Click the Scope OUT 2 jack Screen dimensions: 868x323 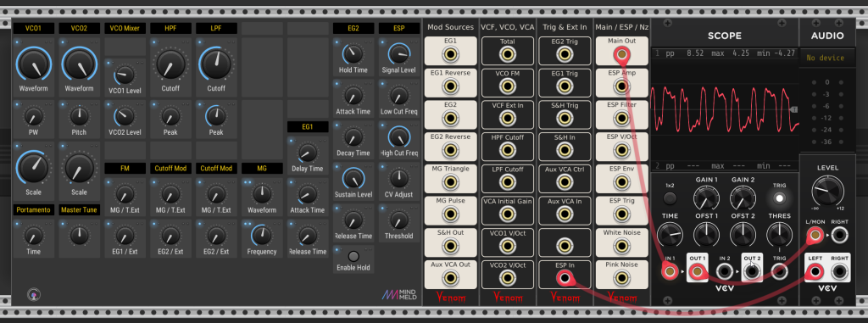(x=751, y=271)
